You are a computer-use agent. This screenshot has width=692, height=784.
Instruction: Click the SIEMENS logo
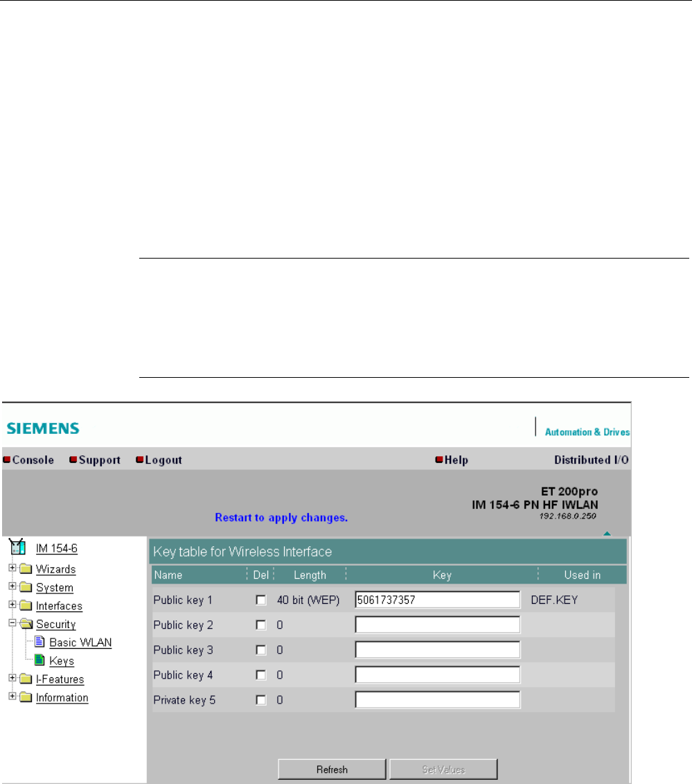43,428
